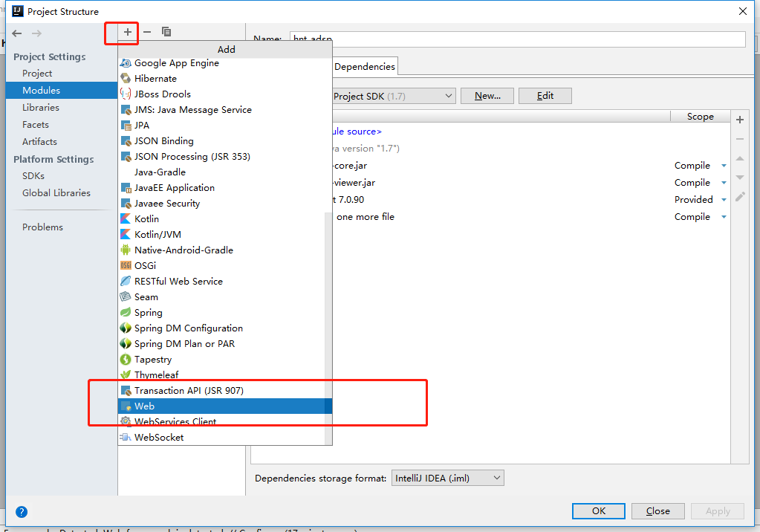Click the Native-Android-Gradle android icon
760x532 pixels.
[x=126, y=250]
